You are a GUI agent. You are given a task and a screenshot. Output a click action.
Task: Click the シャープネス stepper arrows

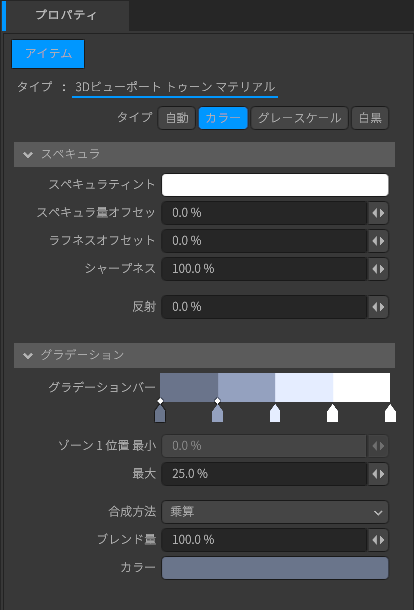(378, 269)
